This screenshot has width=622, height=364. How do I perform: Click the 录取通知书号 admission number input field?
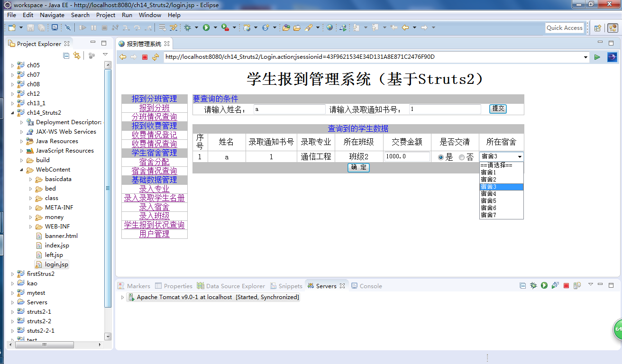coord(445,109)
